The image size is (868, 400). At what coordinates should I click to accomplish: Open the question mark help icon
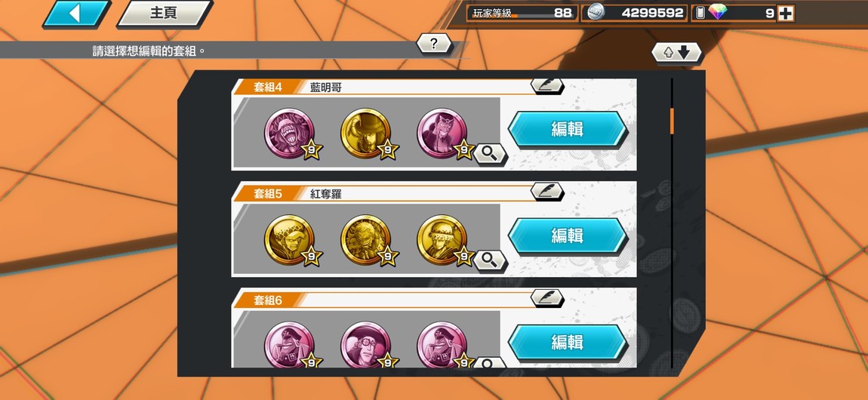click(433, 44)
